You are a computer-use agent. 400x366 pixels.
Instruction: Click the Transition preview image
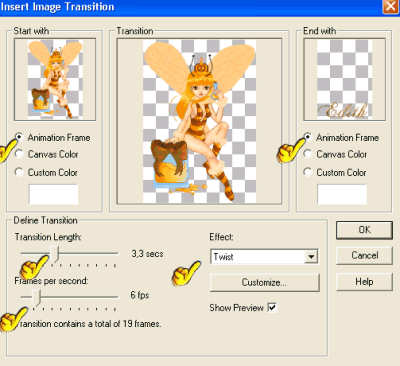point(199,121)
